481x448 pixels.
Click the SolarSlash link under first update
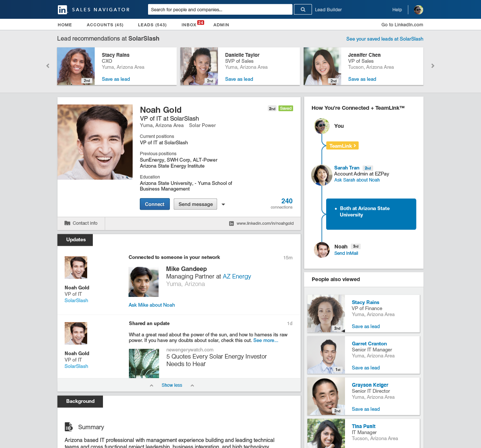(76, 300)
